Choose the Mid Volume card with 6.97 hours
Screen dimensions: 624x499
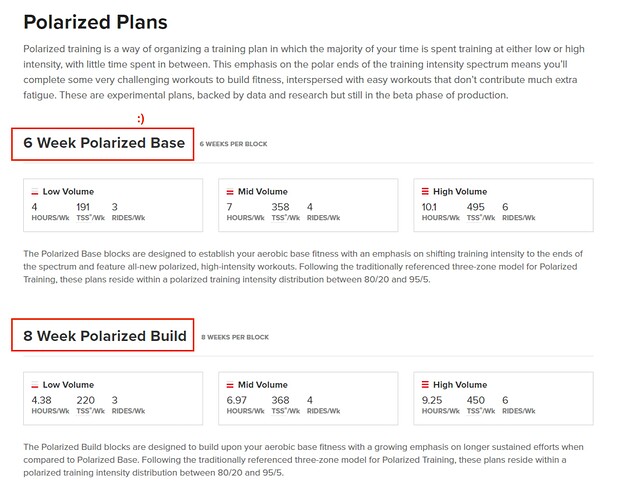coord(308,398)
